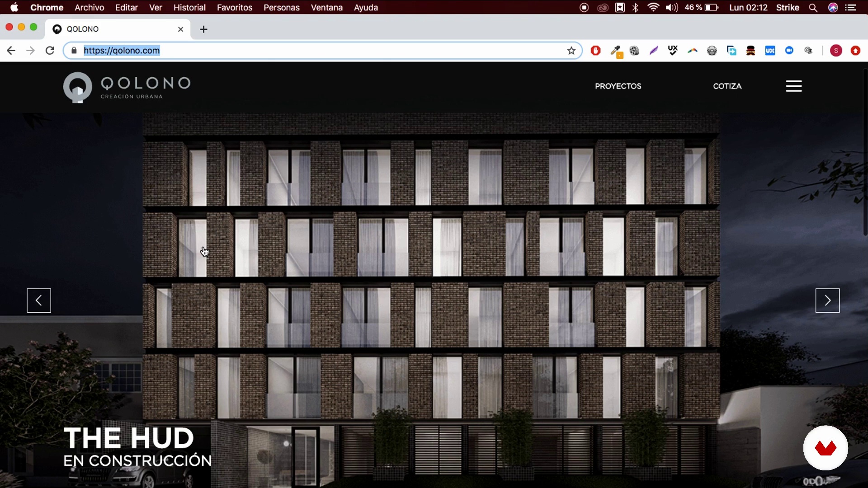Open Bluetooth status menu
The width and height of the screenshot is (868, 488).
coord(635,7)
